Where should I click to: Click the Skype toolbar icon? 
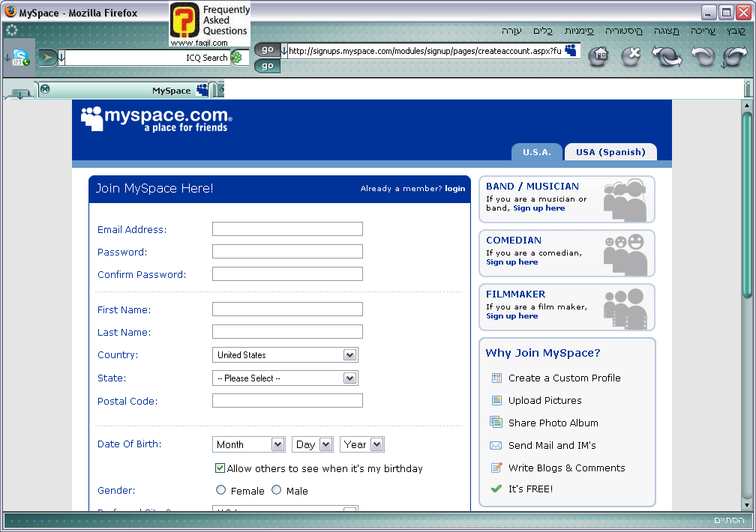click(x=20, y=57)
